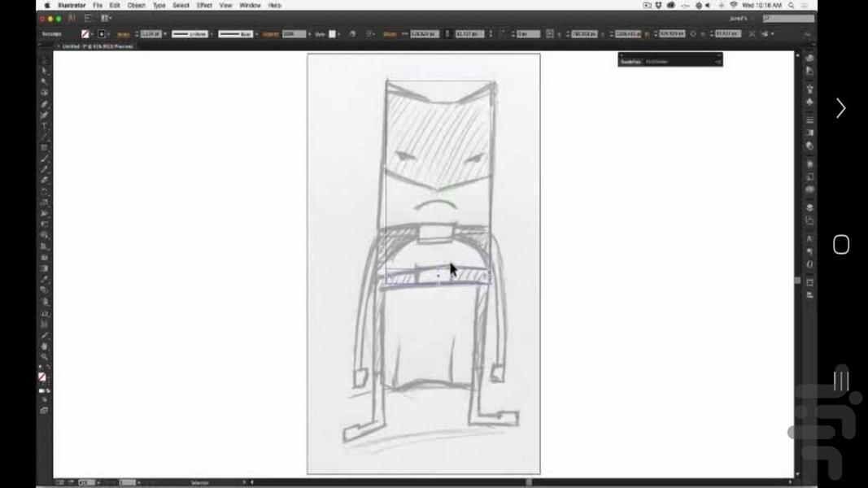This screenshot has height=488, width=868.
Task: Open the stroke weight dropdown
Action: pos(165,33)
